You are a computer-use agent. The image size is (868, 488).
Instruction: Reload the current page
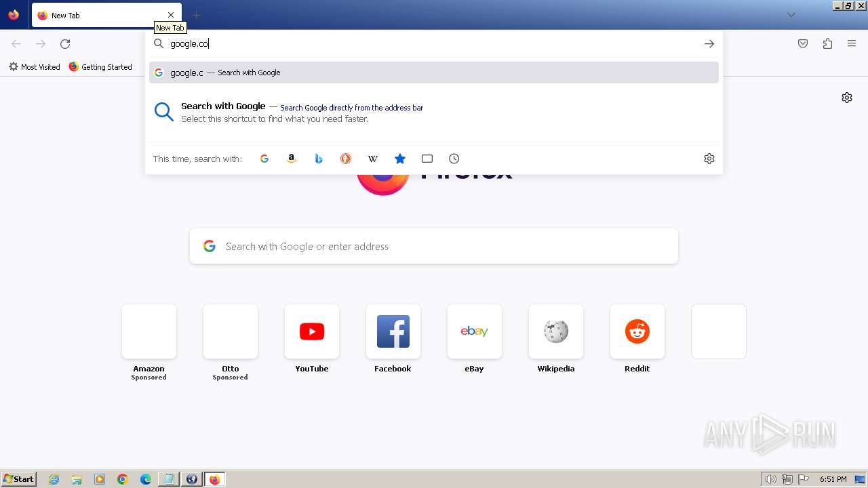click(x=65, y=43)
